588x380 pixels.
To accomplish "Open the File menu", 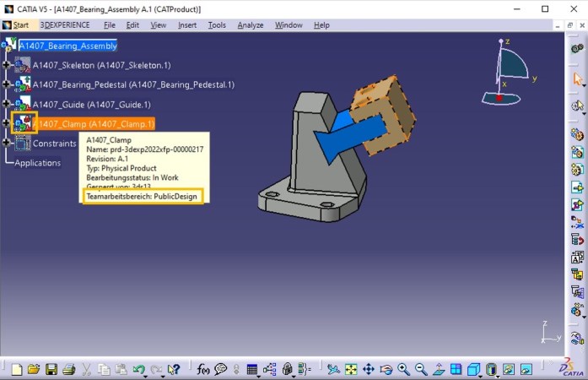I will click(109, 25).
